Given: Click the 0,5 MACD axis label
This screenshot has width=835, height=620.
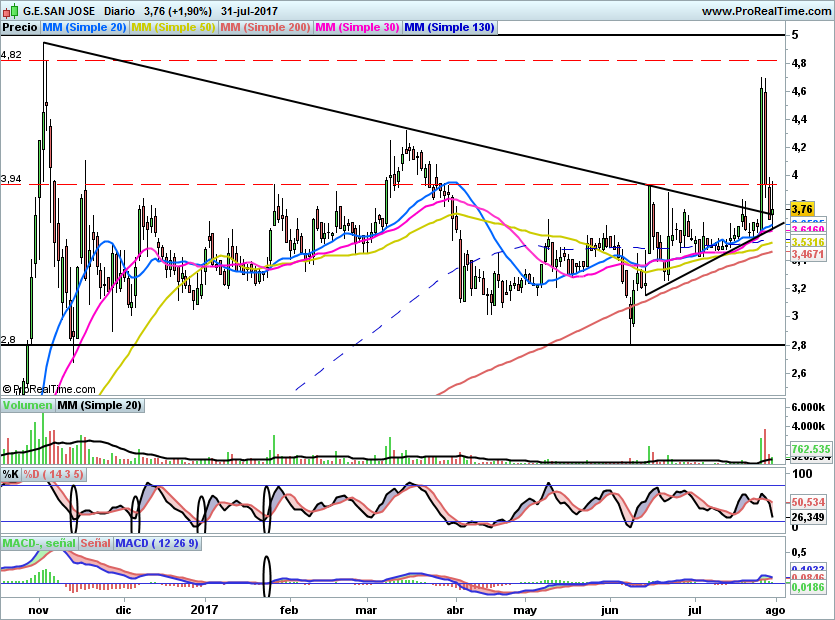Looking at the screenshot, I should 799,552.
